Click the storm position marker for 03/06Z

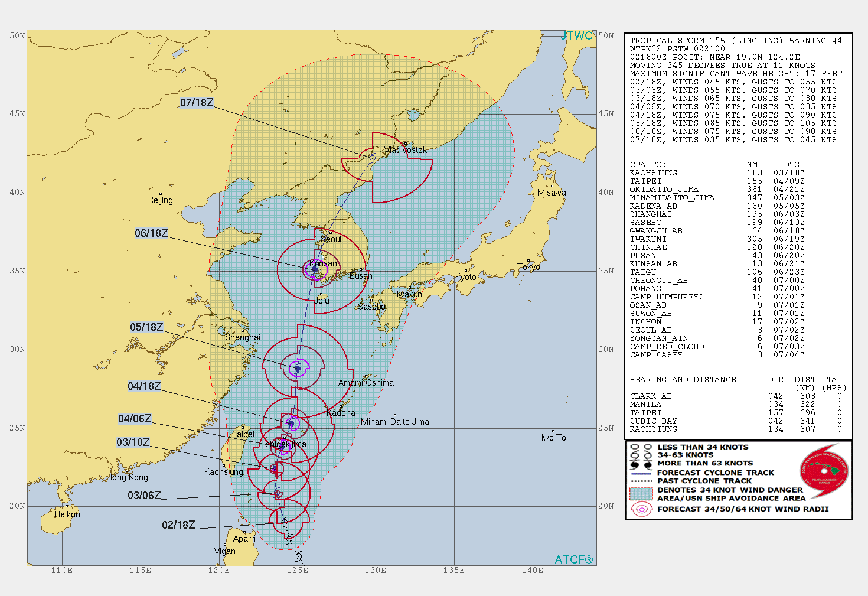(x=277, y=493)
